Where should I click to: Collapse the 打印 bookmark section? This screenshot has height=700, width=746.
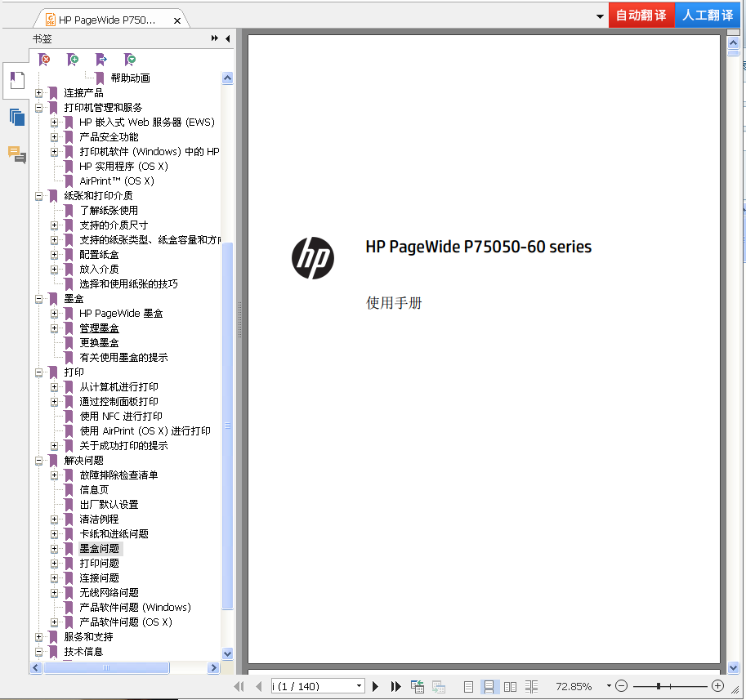pyautogui.click(x=39, y=372)
